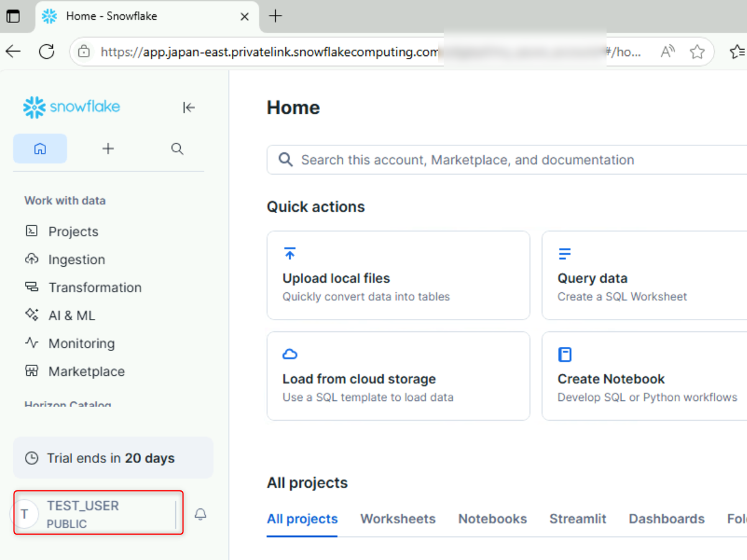Image resolution: width=747 pixels, height=560 pixels.
Task: Open the notifications bell icon
Action: (200, 514)
